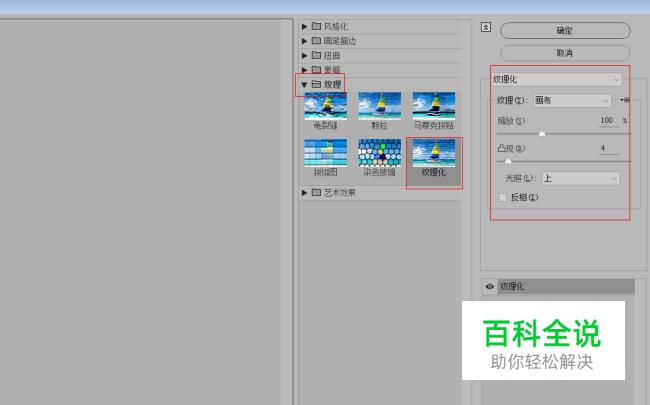Click the 凸现 slider handle
Image resolution: width=650 pixels, height=405 pixels.
(x=508, y=161)
